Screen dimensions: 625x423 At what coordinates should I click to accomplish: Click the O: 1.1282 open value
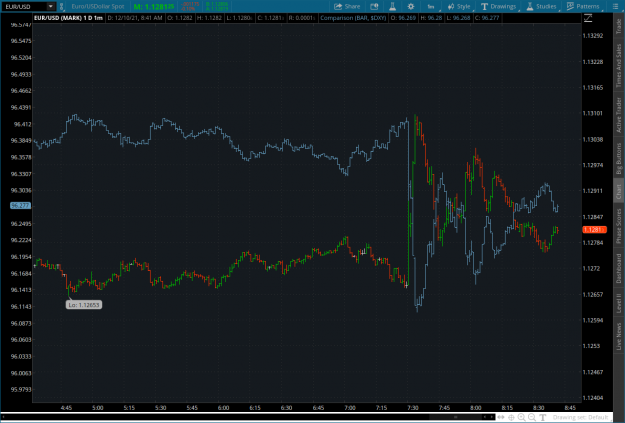tap(180, 18)
